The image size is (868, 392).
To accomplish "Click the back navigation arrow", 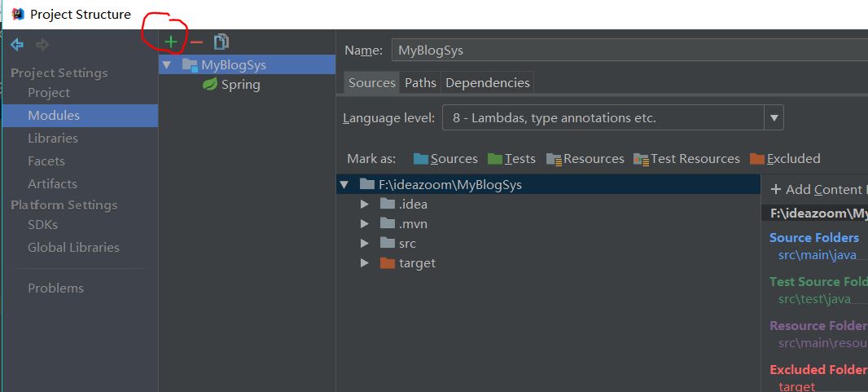I will [17, 45].
